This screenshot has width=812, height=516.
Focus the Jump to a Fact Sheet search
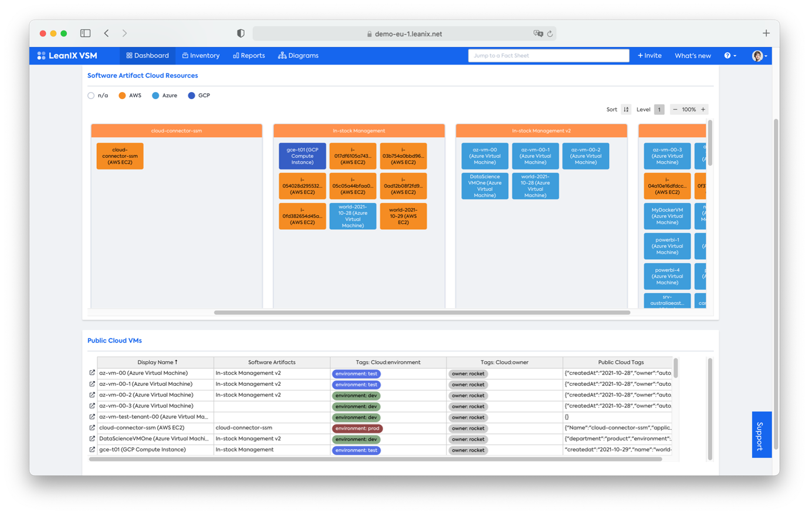[549, 56]
